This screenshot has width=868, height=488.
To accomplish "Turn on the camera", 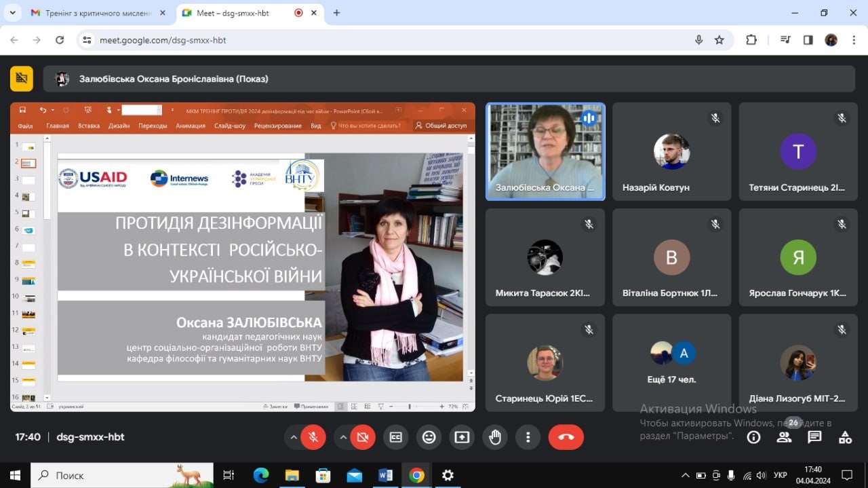I will pyautogui.click(x=362, y=437).
